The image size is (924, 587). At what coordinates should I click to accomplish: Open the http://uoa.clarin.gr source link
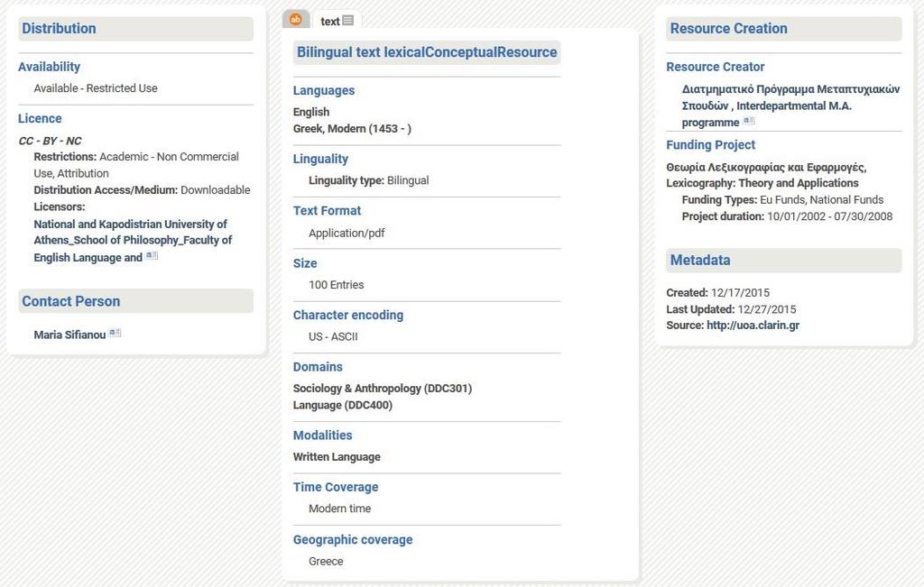(753, 325)
